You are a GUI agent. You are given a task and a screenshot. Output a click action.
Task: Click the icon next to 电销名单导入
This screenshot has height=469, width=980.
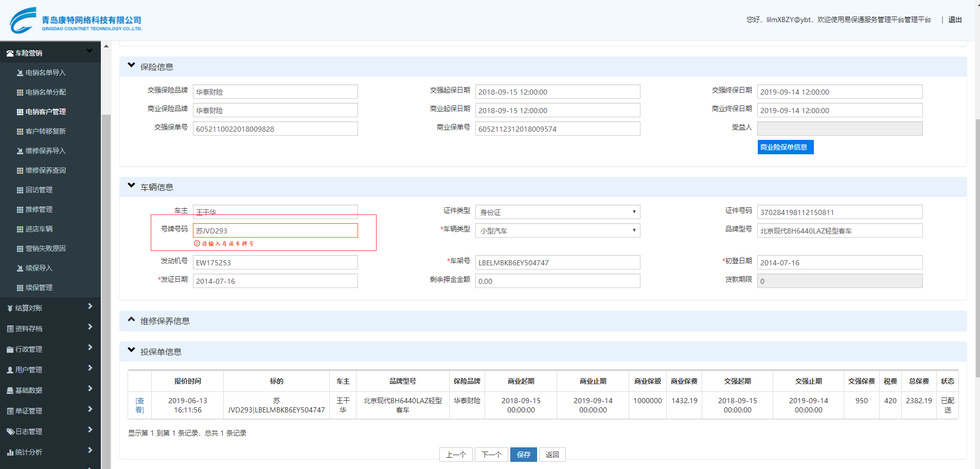(x=20, y=73)
